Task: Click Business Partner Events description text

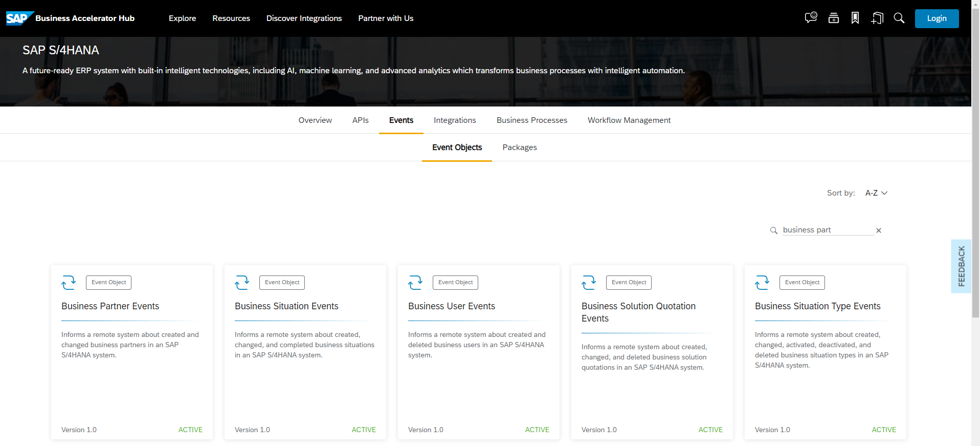Action: click(130, 345)
